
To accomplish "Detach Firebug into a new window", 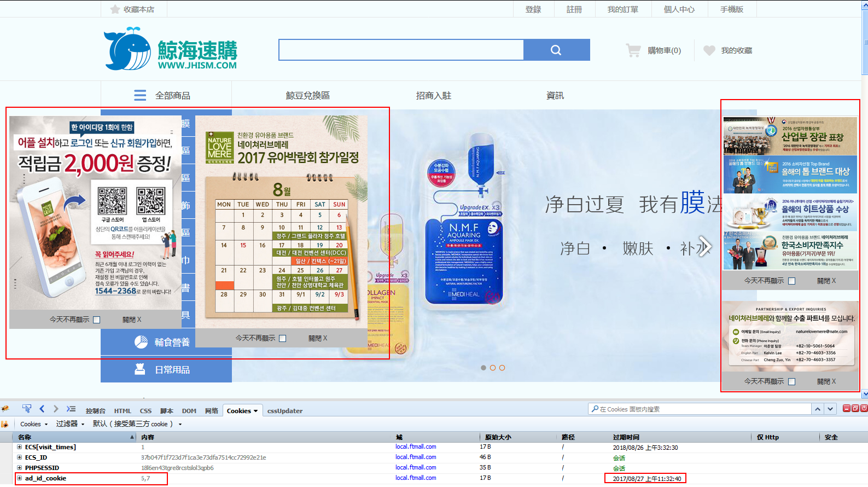I will pyautogui.click(x=855, y=408).
